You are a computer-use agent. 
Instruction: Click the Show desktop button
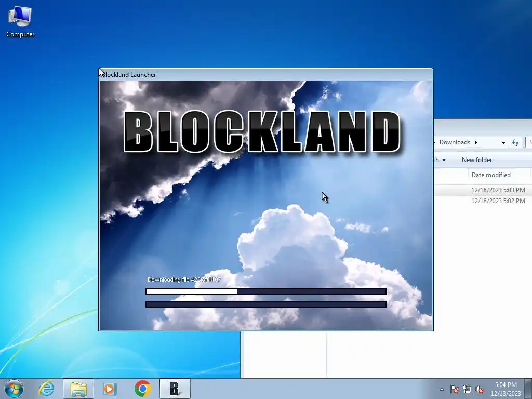pos(528,389)
